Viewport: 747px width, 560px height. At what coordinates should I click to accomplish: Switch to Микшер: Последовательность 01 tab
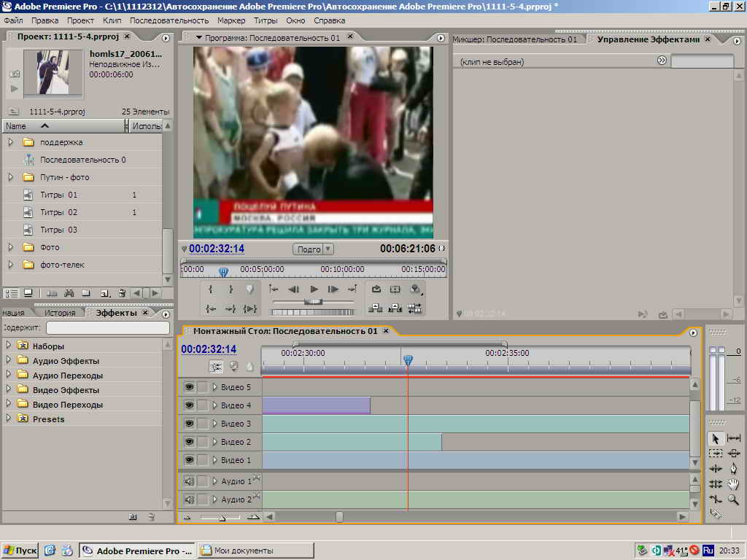(514, 39)
